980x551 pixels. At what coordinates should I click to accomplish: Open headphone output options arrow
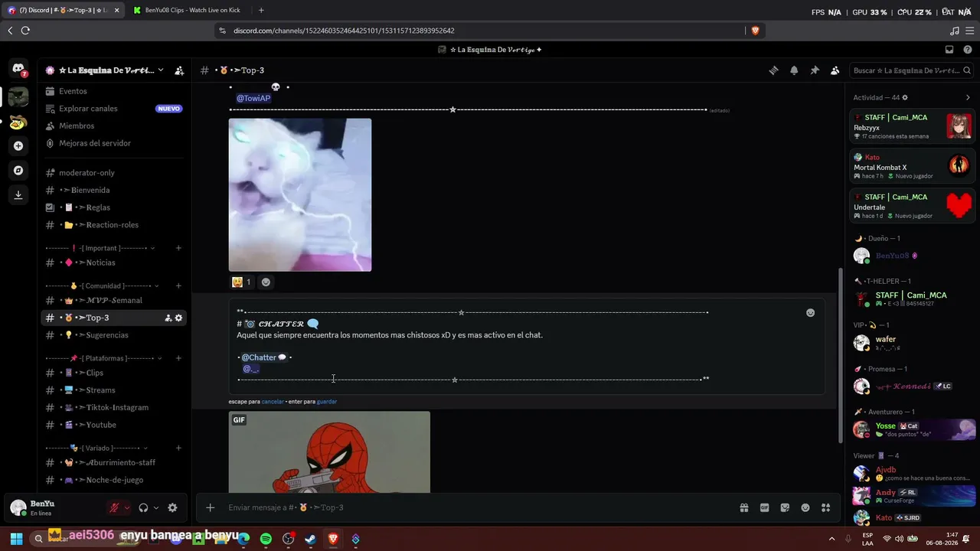156,507
